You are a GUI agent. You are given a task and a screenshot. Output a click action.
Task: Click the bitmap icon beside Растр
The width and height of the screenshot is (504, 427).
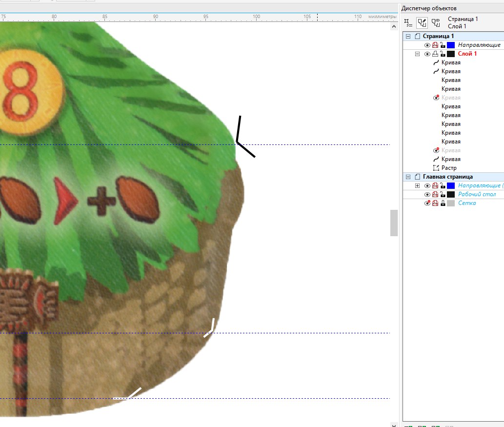pos(436,168)
